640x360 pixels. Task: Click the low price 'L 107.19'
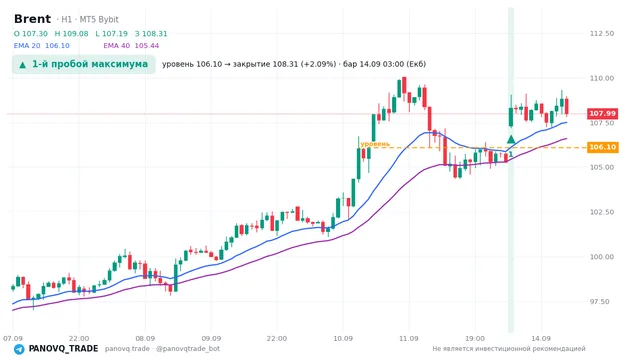111,34
